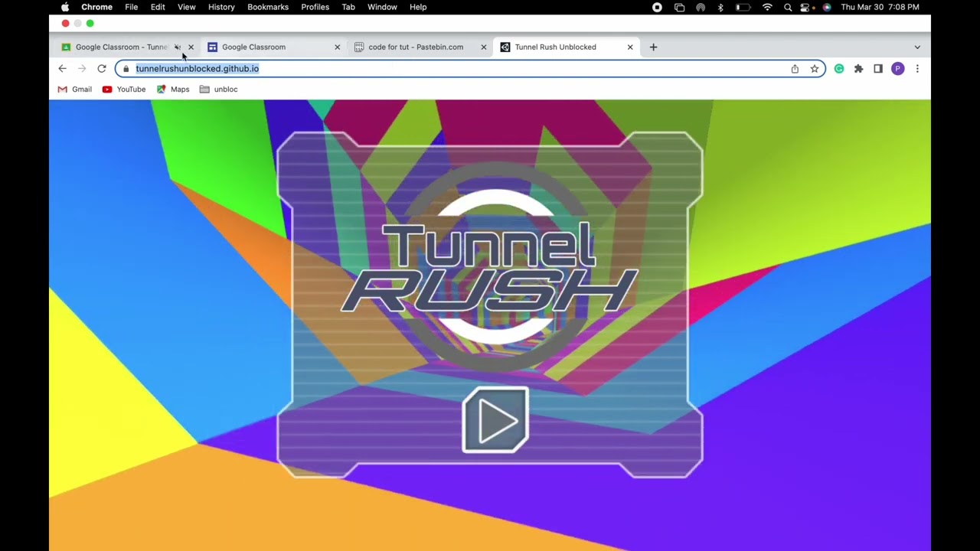Start Tunnel Rush with the play button

495,419
